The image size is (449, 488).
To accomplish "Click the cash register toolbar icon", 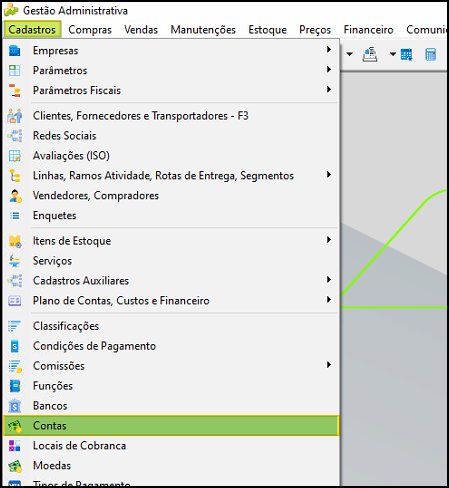I will coord(370,54).
